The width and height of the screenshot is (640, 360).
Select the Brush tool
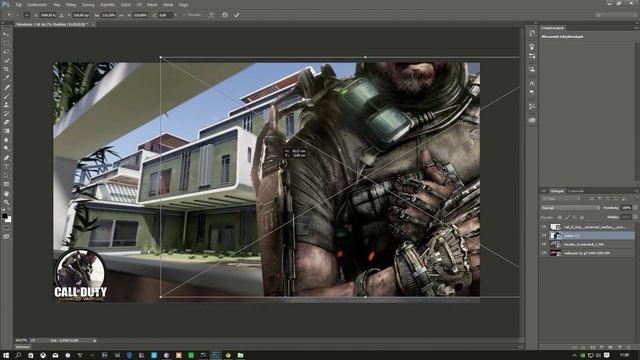[6, 96]
